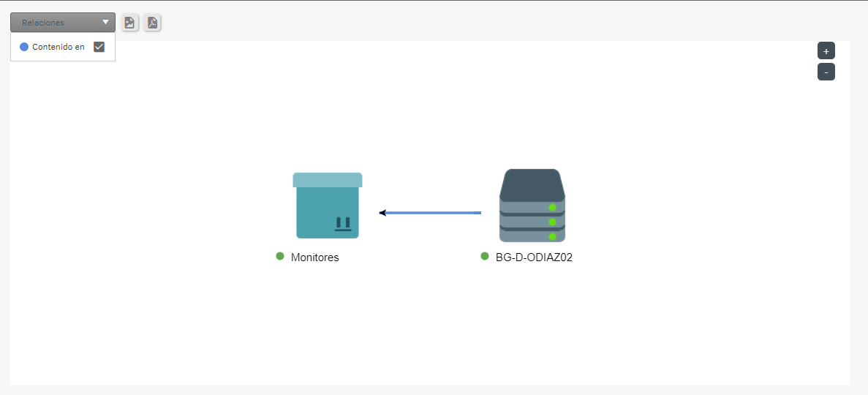The width and height of the screenshot is (868, 395).
Task: Click the light lid of the Monitores box
Action: [328, 180]
